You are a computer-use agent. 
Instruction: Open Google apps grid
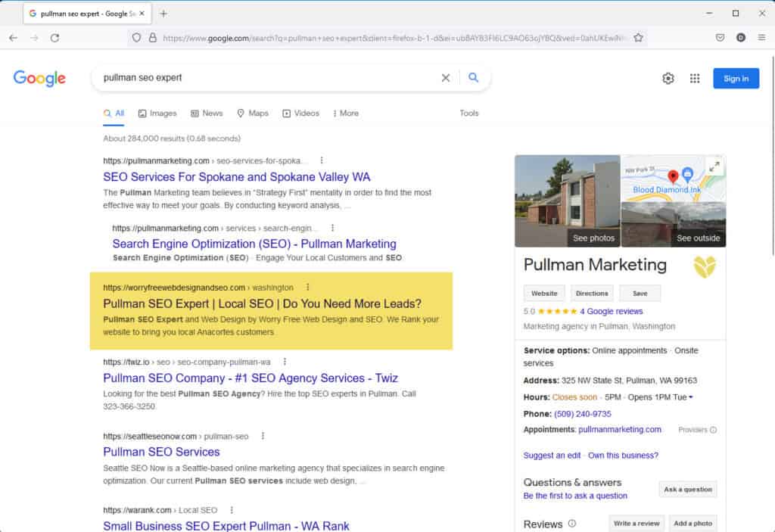tap(695, 78)
